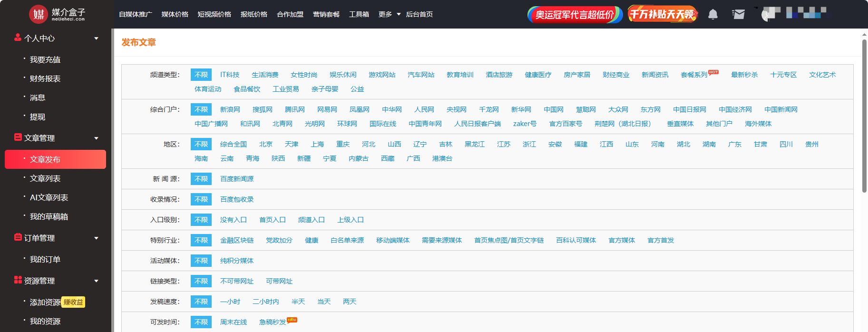Screen dimensions: 868x332
Task: Click the 赚收益 badge
Action: (x=73, y=302)
